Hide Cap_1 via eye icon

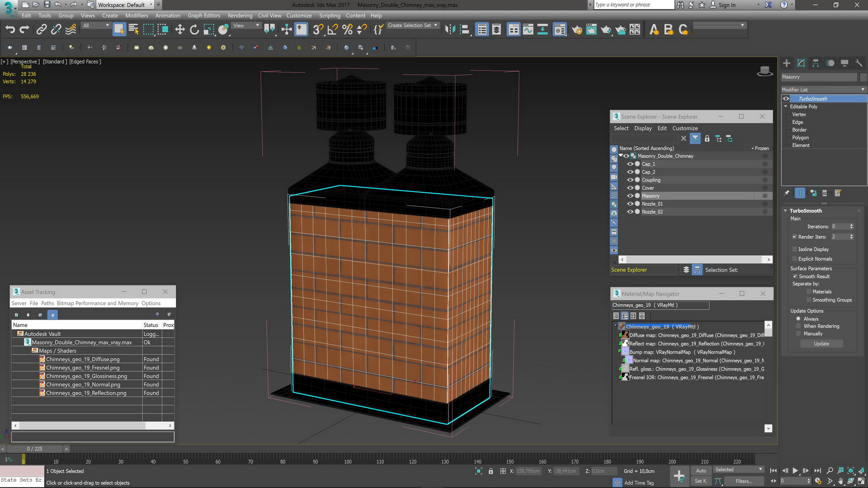point(630,164)
